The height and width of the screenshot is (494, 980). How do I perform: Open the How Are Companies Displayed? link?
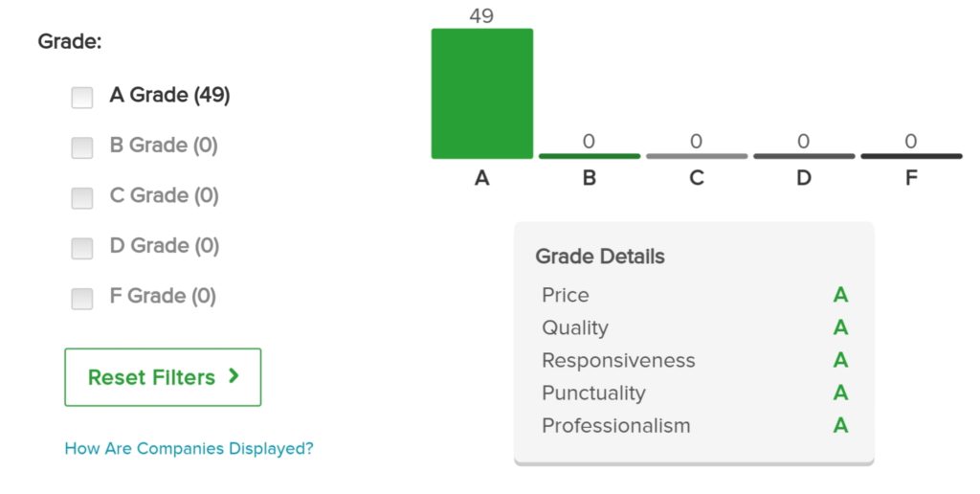click(189, 448)
